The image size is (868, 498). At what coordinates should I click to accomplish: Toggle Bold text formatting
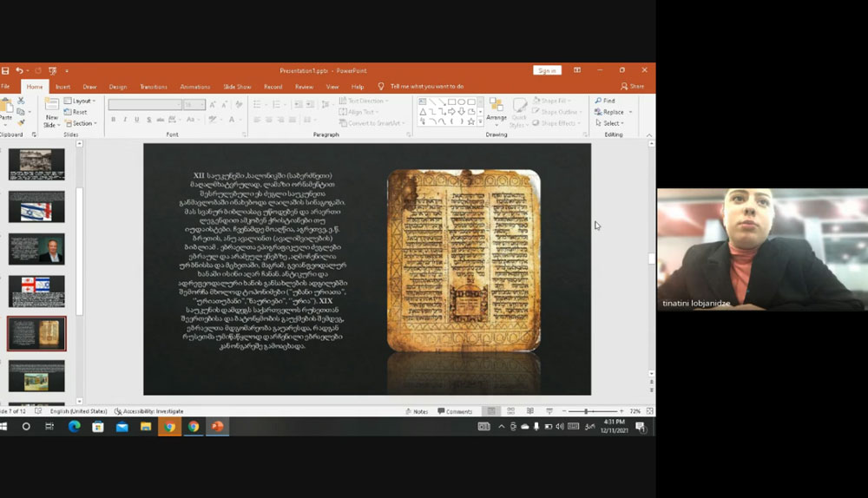pos(113,119)
